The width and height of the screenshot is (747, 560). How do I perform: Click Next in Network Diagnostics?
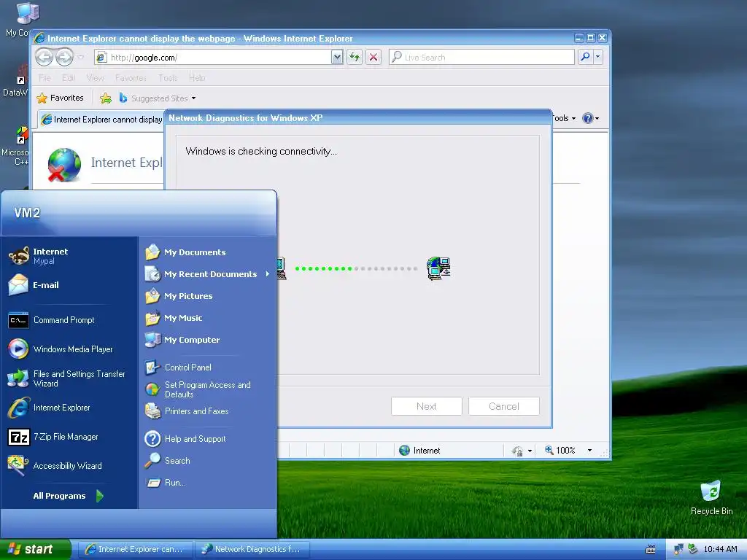point(426,406)
